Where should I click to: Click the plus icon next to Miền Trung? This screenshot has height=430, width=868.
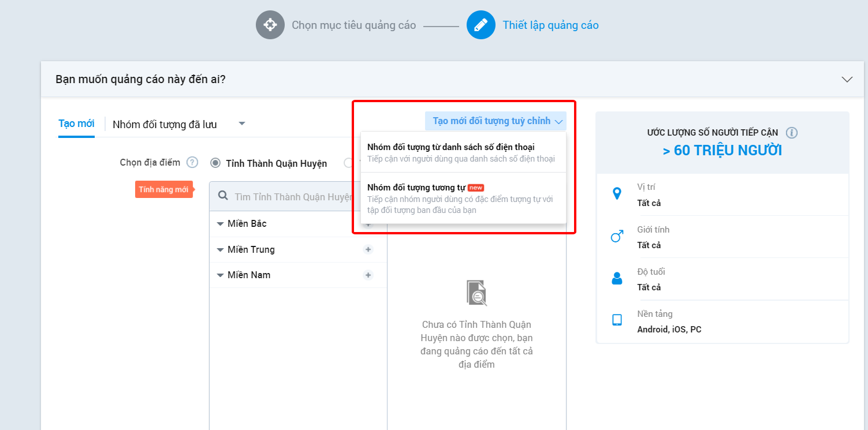click(x=368, y=249)
